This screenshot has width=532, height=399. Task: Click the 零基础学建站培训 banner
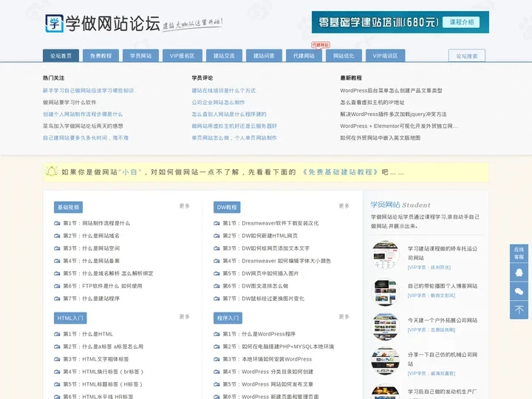pyautogui.click(x=400, y=22)
